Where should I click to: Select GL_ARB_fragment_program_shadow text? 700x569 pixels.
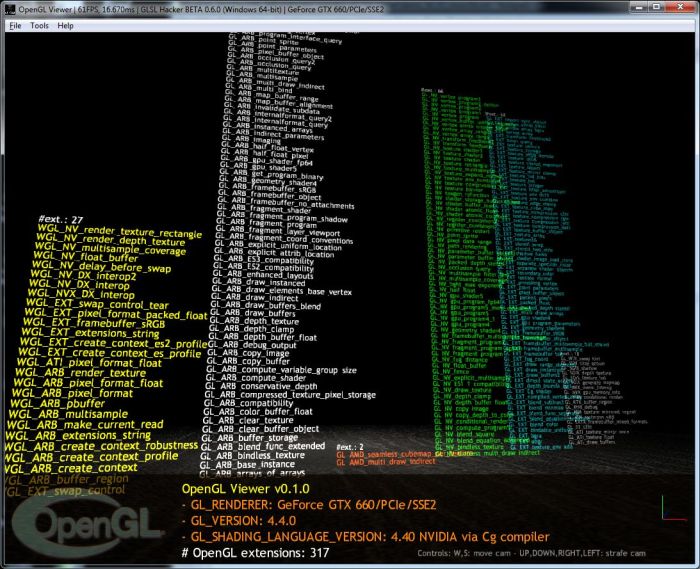[282, 216]
